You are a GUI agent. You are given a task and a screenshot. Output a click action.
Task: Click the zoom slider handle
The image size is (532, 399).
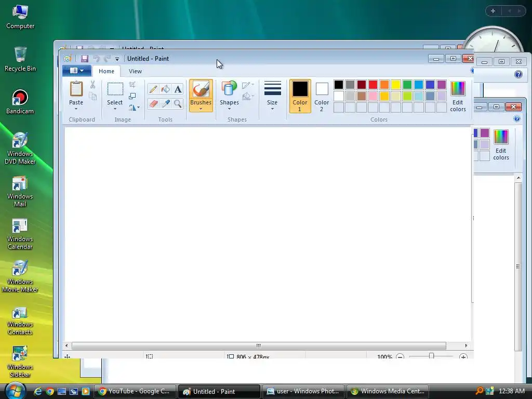pos(431,356)
